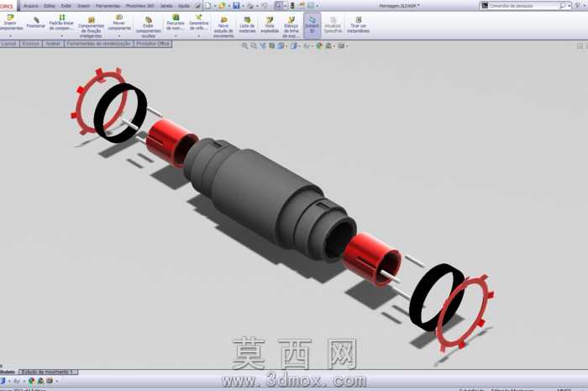Open the PhotoView 360 menu

140,6
